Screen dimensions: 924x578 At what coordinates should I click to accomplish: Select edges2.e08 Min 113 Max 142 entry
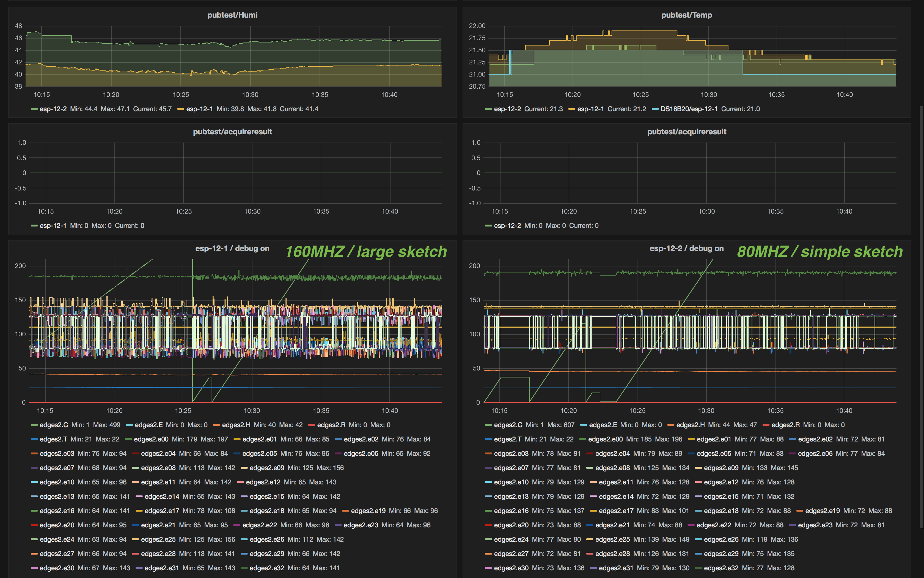[x=158, y=468]
